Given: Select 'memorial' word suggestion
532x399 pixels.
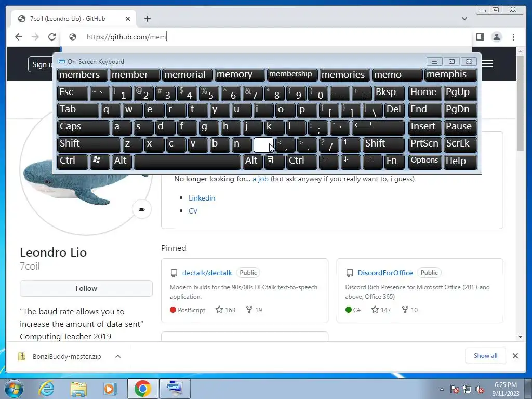Looking at the screenshot, I should click(x=188, y=75).
